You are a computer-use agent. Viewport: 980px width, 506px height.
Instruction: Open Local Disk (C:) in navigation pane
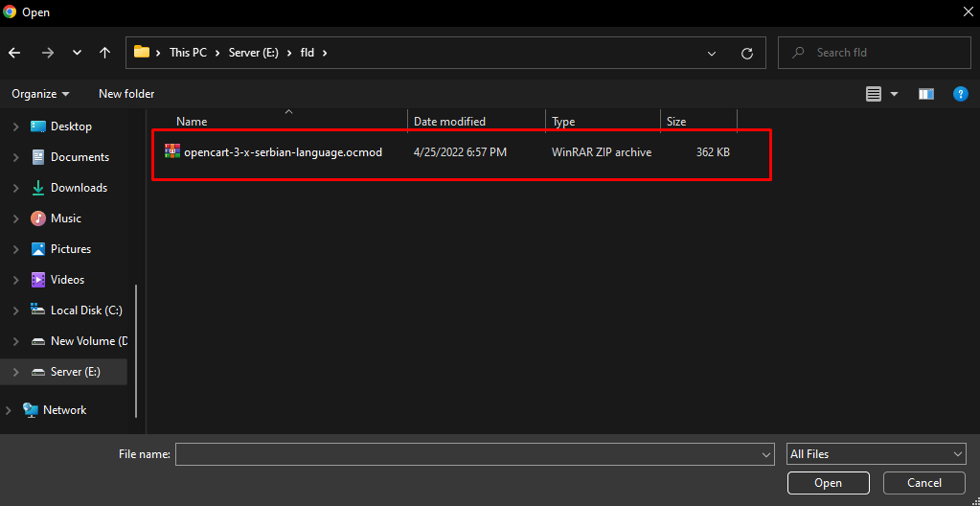[x=86, y=310]
